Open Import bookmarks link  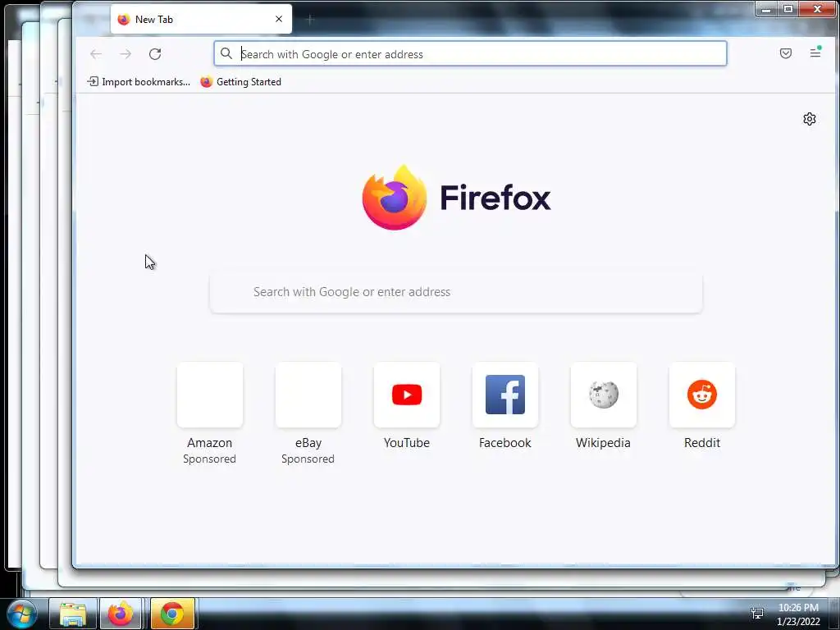pos(139,82)
